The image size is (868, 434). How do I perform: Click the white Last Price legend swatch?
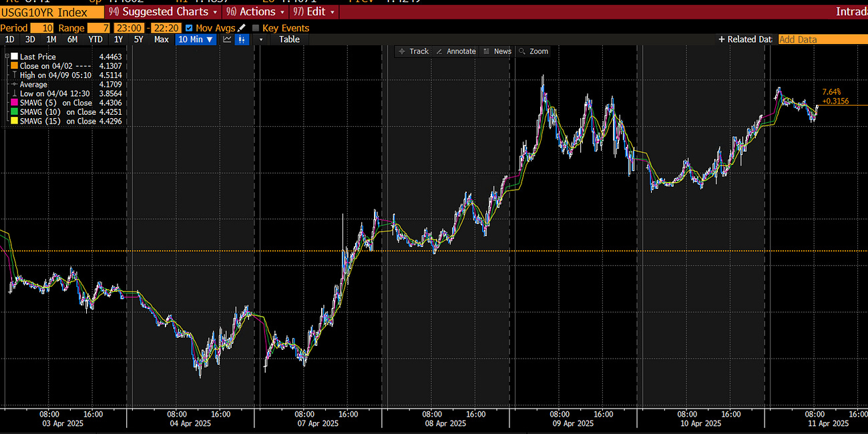pyautogui.click(x=14, y=57)
